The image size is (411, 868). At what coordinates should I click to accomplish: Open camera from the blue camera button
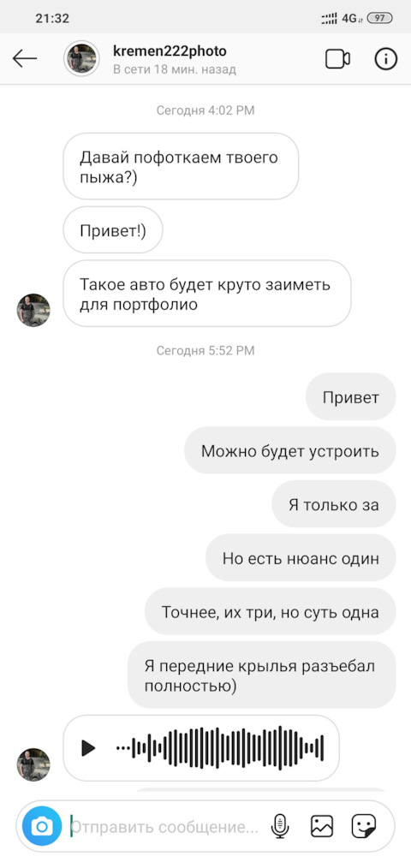[42, 828]
